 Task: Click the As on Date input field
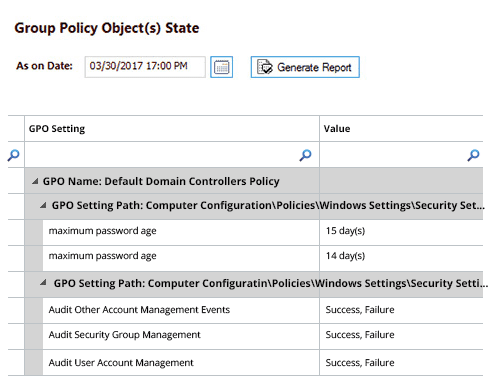coord(145,67)
